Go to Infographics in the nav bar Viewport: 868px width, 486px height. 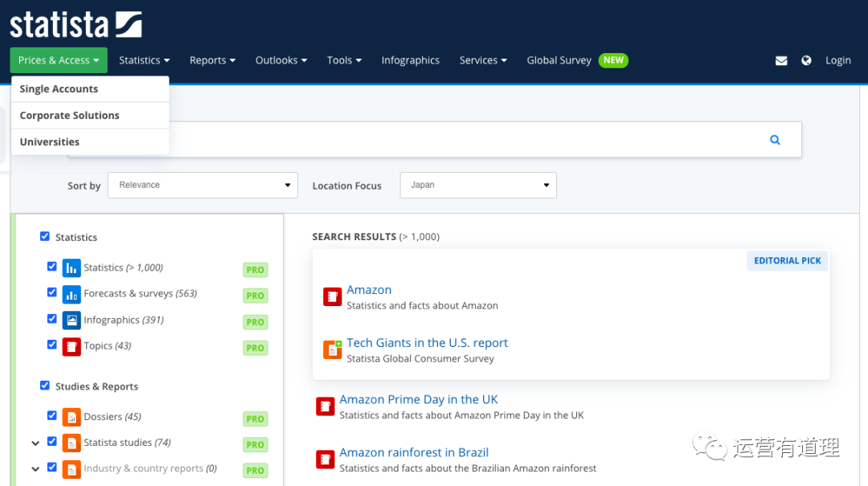[x=410, y=60]
